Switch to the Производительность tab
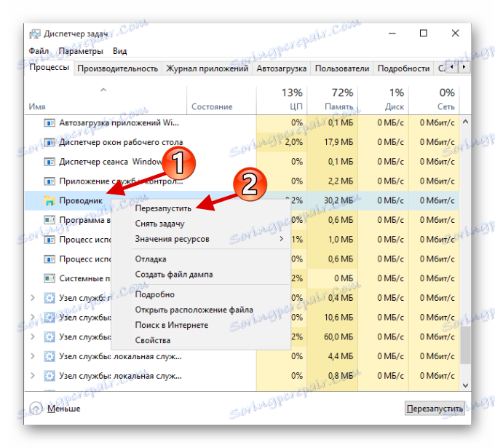The height and width of the screenshot is (448, 495). (x=118, y=68)
